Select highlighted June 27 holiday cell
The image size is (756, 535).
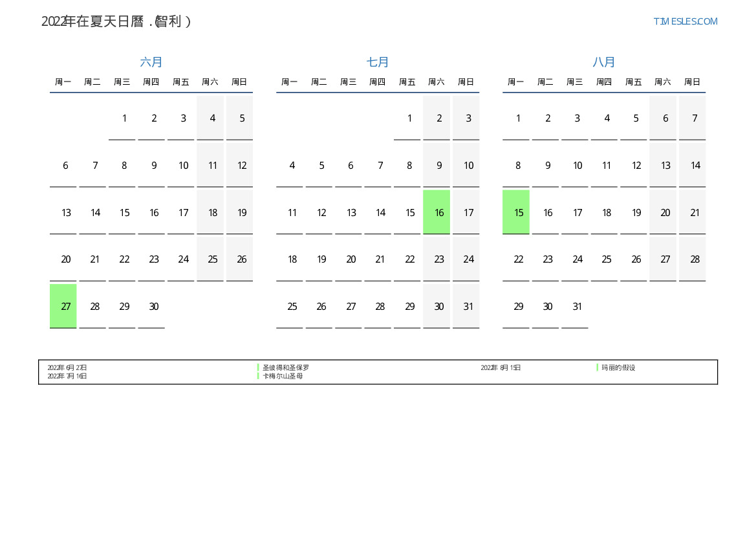point(63,306)
